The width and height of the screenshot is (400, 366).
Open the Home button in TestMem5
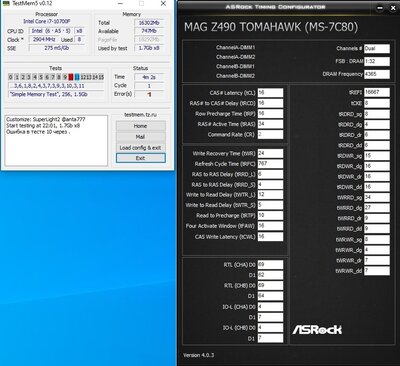click(140, 126)
